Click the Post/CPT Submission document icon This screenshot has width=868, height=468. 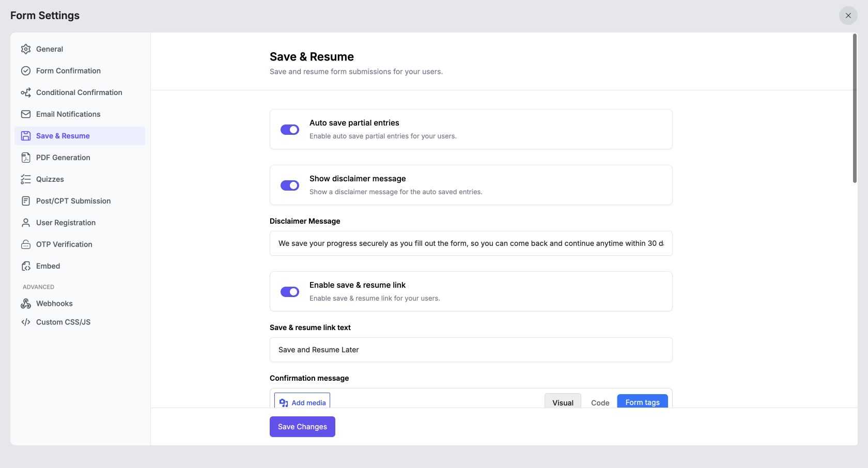tap(26, 201)
